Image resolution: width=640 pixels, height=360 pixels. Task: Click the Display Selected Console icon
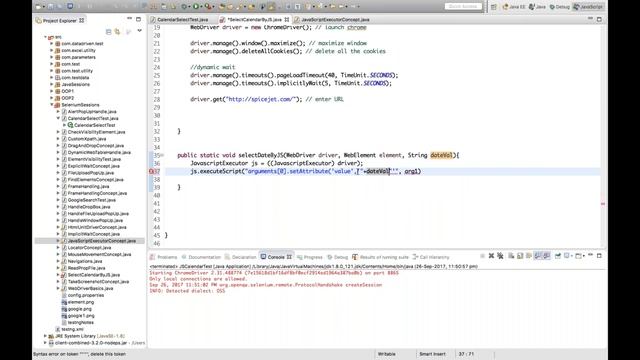(x=567, y=256)
